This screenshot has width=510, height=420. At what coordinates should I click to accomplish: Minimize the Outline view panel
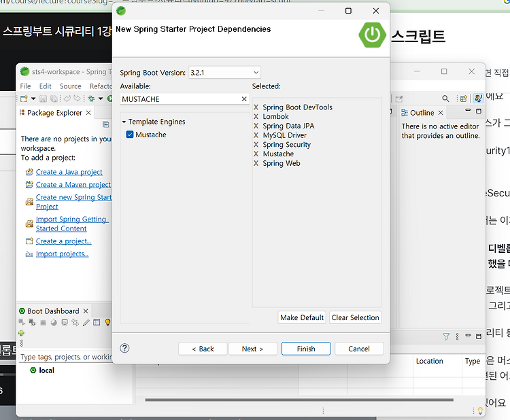[x=468, y=111]
